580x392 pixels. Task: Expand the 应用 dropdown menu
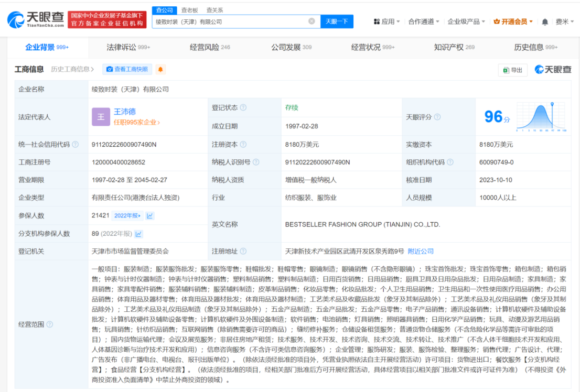(x=387, y=21)
